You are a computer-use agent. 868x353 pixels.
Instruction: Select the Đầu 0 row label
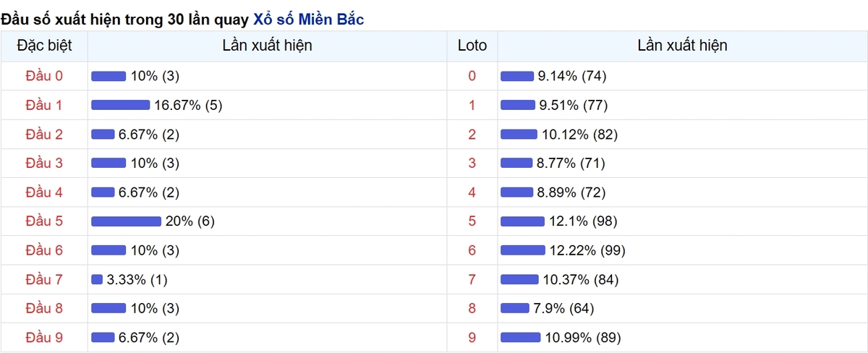[x=44, y=76]
